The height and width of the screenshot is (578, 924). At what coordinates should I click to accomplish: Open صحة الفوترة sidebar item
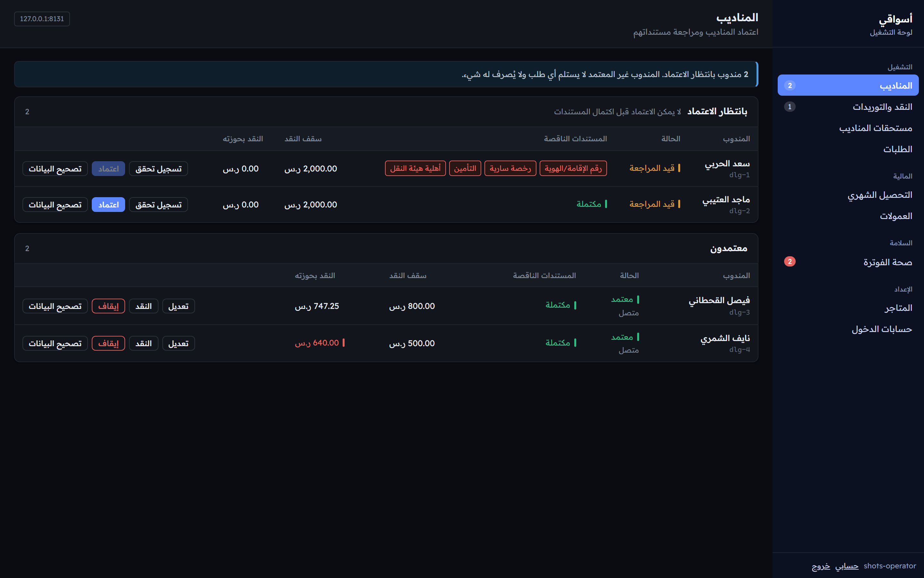coord(848,262)
